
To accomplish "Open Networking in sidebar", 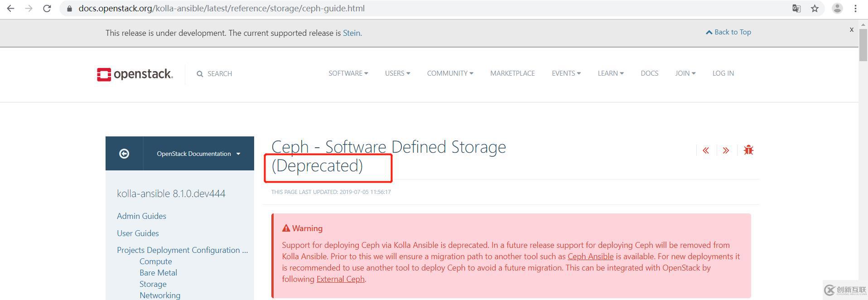I will pos(160,295).
